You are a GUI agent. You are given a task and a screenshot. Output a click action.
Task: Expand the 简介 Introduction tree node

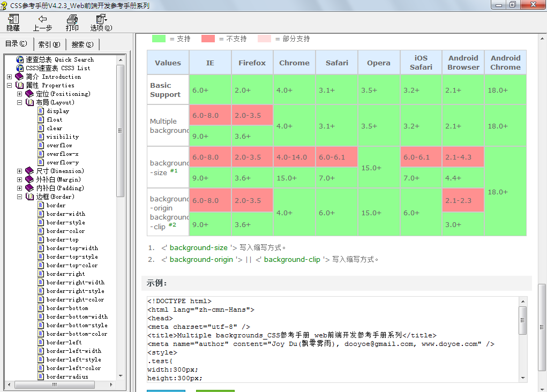click(10, 77)
